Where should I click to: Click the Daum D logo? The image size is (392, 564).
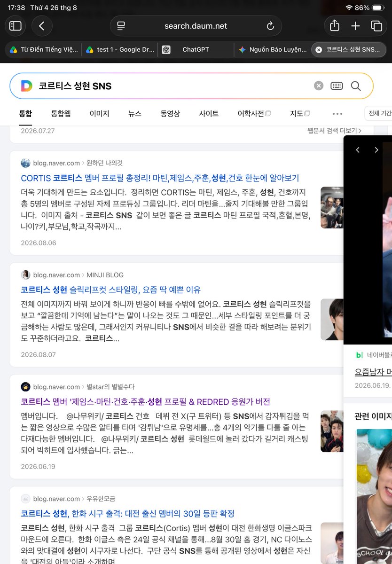pyautogui.click(x=26, y=86)
